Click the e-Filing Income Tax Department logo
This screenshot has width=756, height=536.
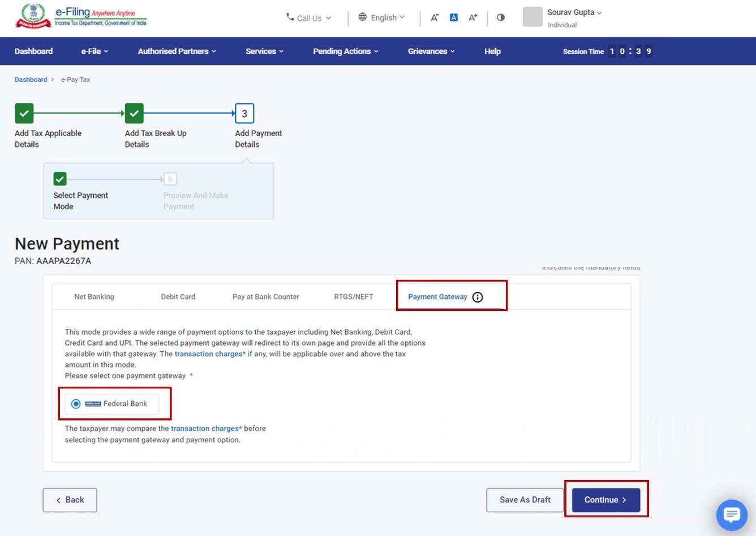point(81,16)
